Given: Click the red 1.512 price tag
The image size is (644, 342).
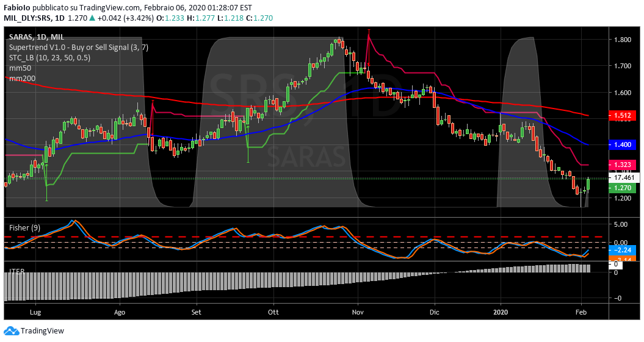Looking at the screenshot, I should (623, 115).
